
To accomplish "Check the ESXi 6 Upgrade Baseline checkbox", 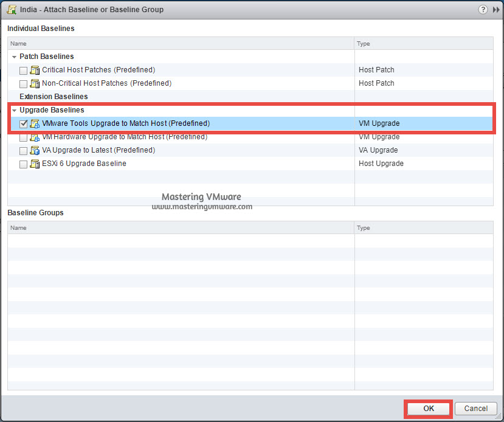I will coord(22,164).
